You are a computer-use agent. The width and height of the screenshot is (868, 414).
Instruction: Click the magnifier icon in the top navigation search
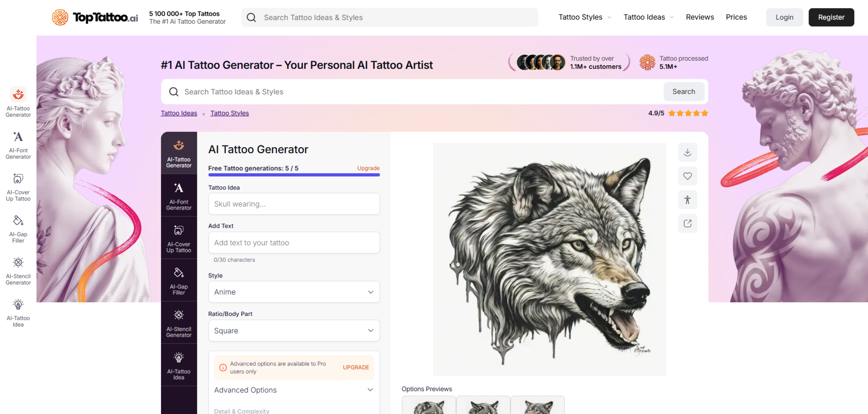click(251, 18)
